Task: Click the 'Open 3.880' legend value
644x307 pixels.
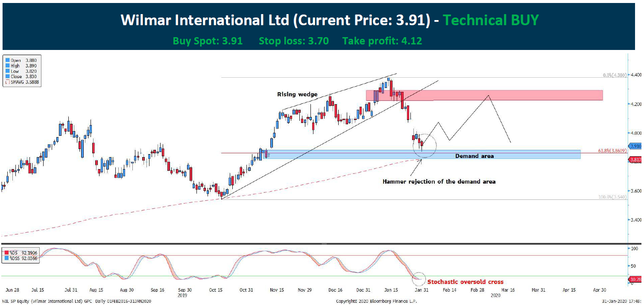Action: [x=24, y=61]
